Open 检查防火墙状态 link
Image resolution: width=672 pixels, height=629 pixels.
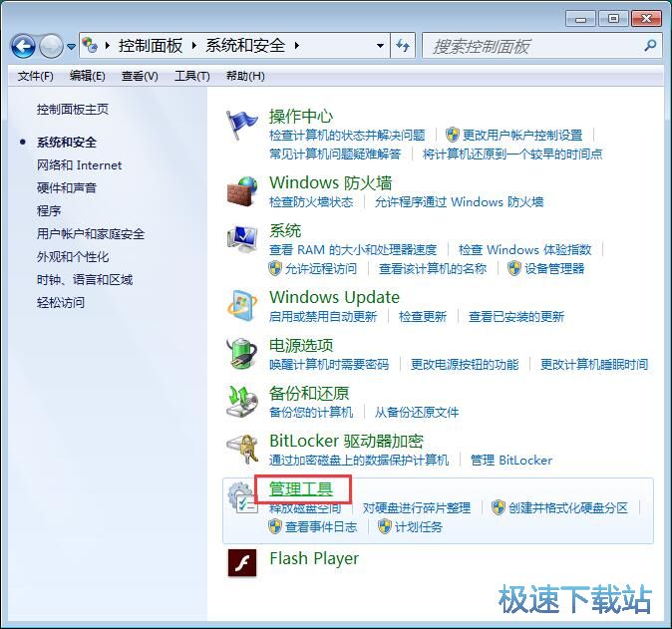[x=311, y=201]
